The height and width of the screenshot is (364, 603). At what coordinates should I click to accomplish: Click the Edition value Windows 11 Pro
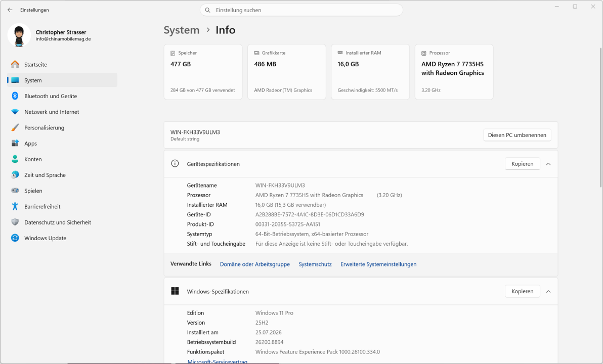[x=274, y=313]
